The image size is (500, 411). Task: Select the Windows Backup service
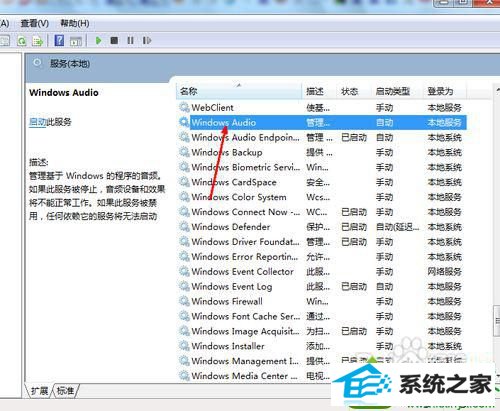tap(321, 152)
